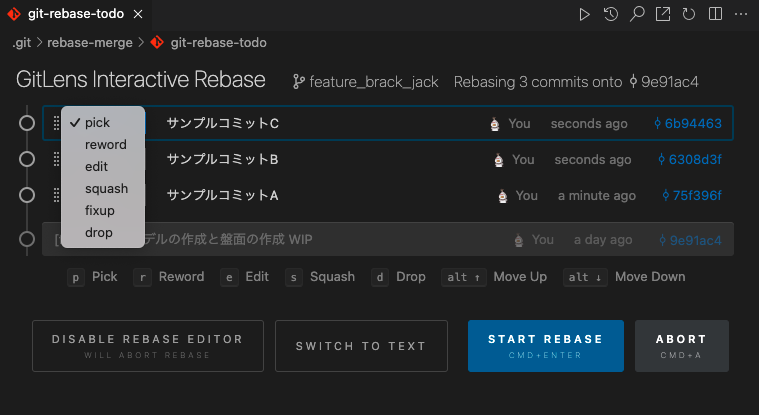Image resolution: width=759 pixels, height=415 pixels.
Task: Select the サンプルコミットC commit message
Action: coord(223,123)
